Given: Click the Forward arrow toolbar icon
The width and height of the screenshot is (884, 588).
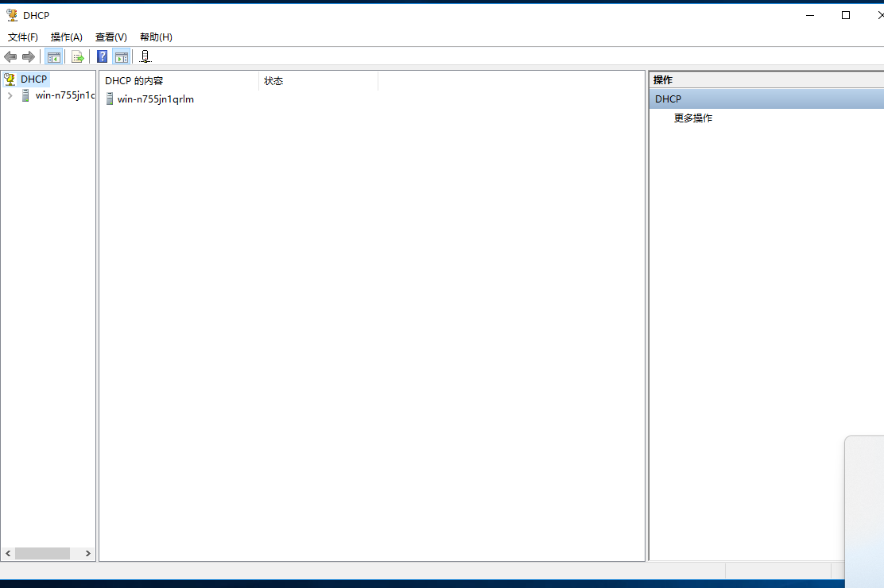Looking at the screenshot, I should coord(28,57).
